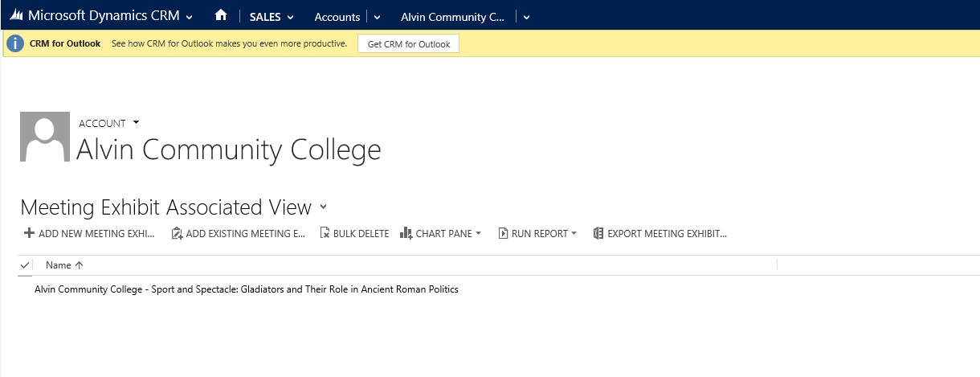Click the Chart Pane icon
The height and width of the screenshot is (377, 980).
click(x=406, y=233)
